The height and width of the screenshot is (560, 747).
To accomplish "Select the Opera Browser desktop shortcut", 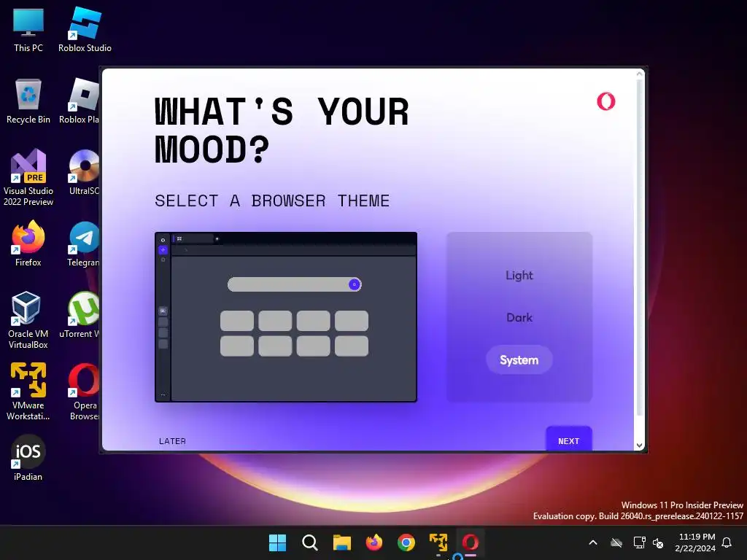I will (84, 392).
